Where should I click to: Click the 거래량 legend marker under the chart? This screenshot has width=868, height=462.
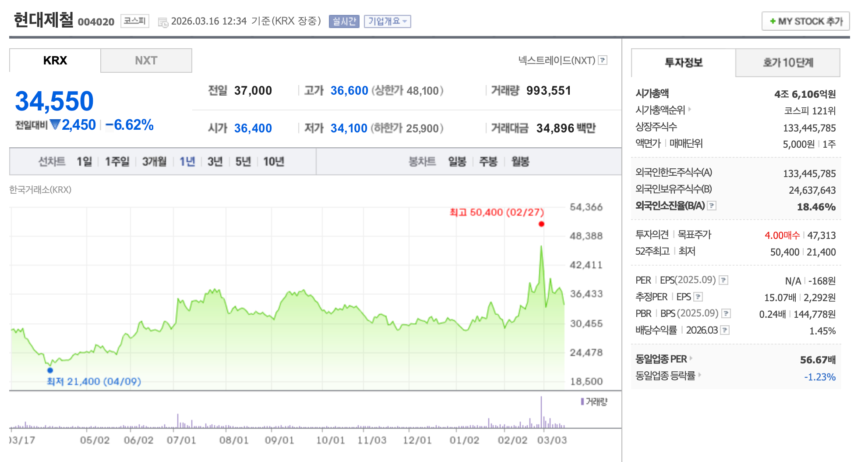coord(582,402)
